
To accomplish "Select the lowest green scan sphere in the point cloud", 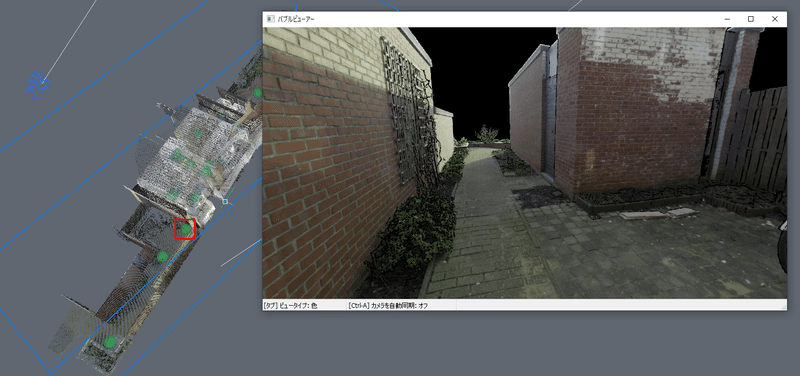I will coord(110,342).
